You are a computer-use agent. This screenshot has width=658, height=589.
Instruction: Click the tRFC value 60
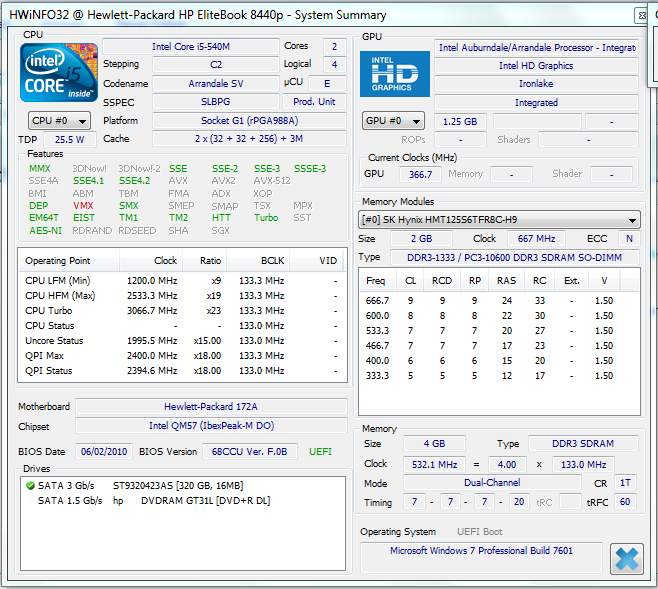(x=625, y=502)
